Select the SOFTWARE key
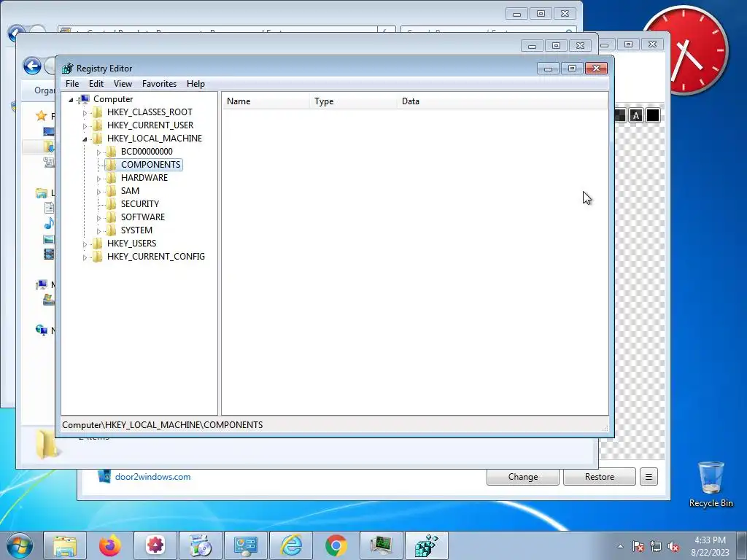 [x=142, y=217]
